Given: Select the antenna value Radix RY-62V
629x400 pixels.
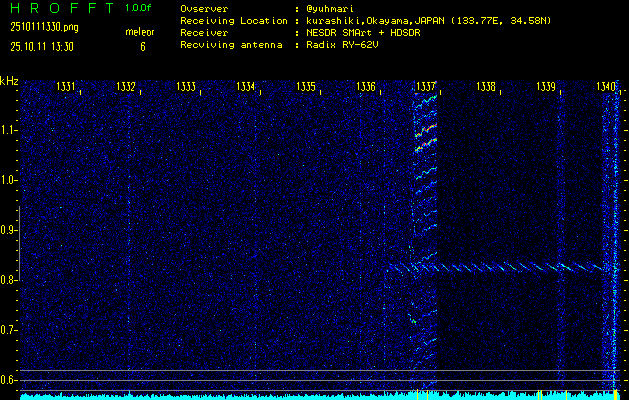Looking at the screenshot, I should coord(342,45).
